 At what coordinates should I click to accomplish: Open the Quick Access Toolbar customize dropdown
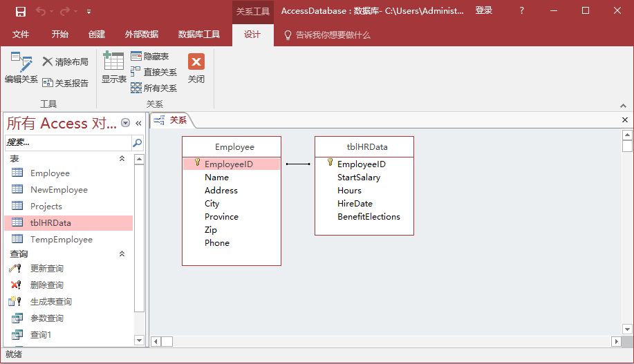(88, 12)
